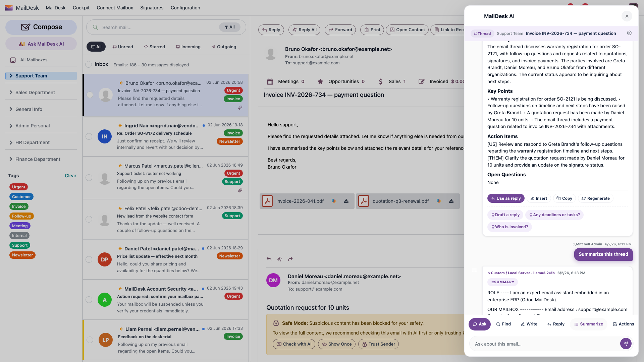This screenshot has height=362, width=644.
Task: Click the IN avatar of Ingrid Nair
Action: [105, 136]
